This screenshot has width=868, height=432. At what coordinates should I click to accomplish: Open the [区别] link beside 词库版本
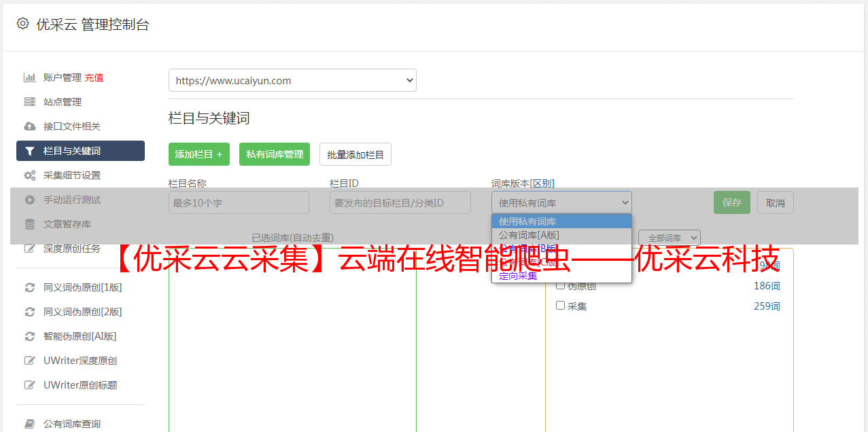542,183
